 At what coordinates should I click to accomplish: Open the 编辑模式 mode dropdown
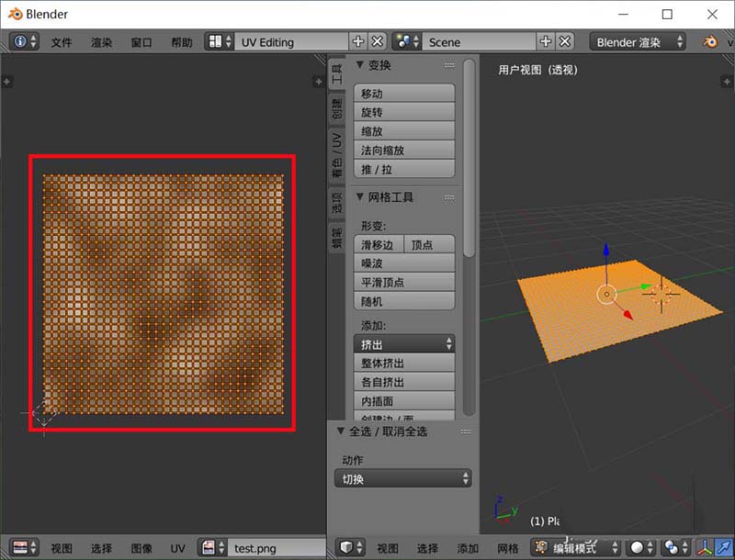576,547
